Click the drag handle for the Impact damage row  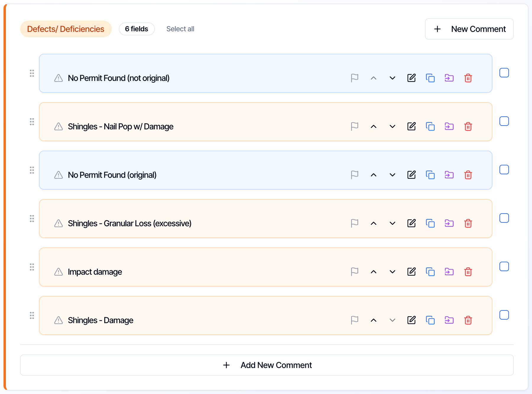point(32,267)
